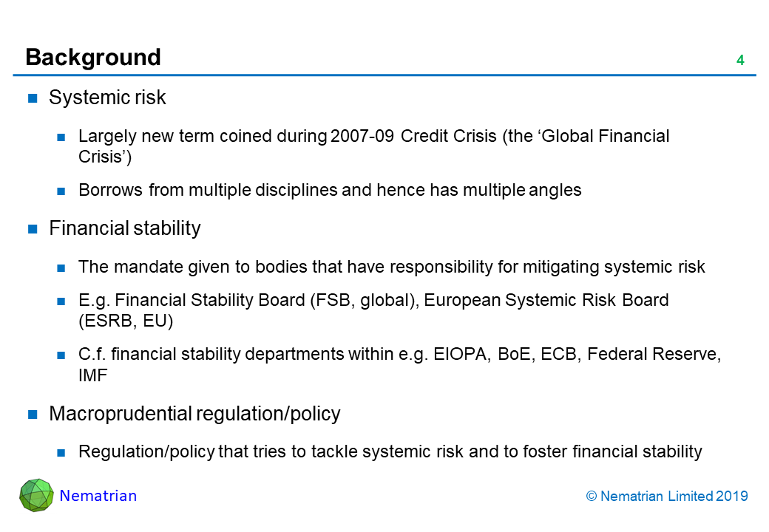The height and width of the screenshot is (532, 769).
Task: Open the Nematrian brand name link
Action: 98,496
